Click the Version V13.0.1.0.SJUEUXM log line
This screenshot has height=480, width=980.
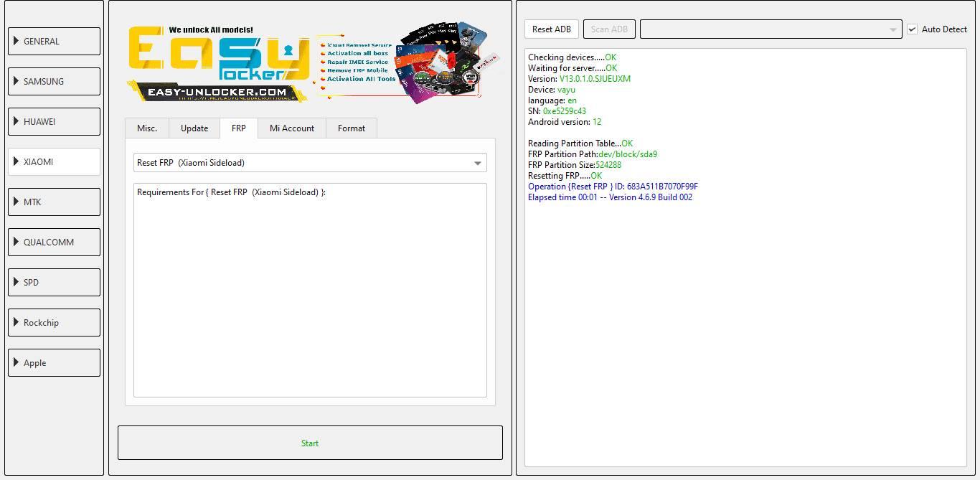coord(579,79)
